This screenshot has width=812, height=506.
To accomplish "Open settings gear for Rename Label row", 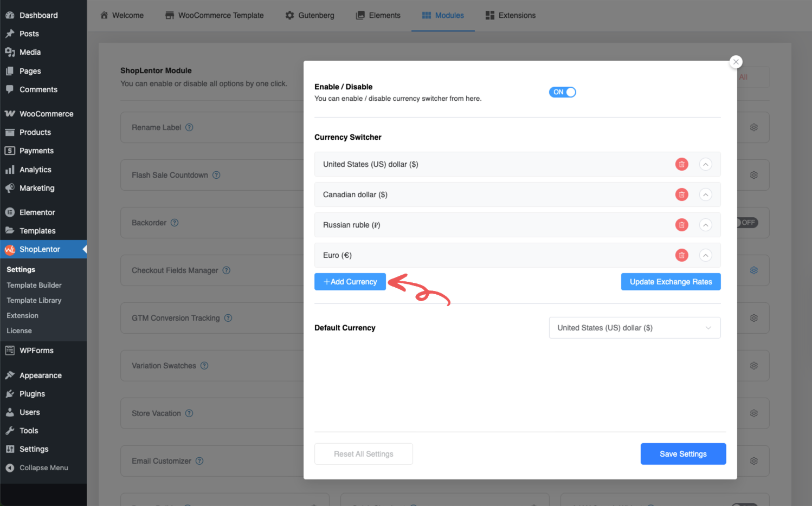I will (x=753, y=127).
